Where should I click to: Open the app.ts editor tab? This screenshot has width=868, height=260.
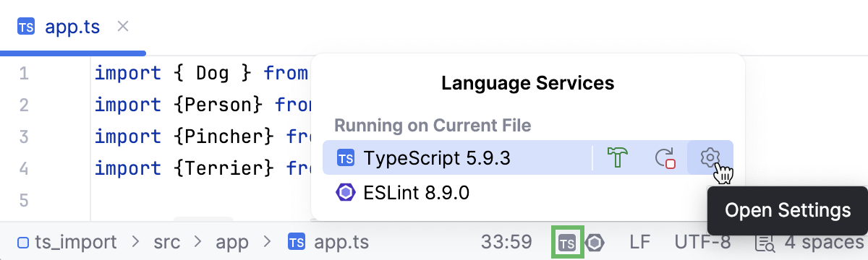[72, 27]
